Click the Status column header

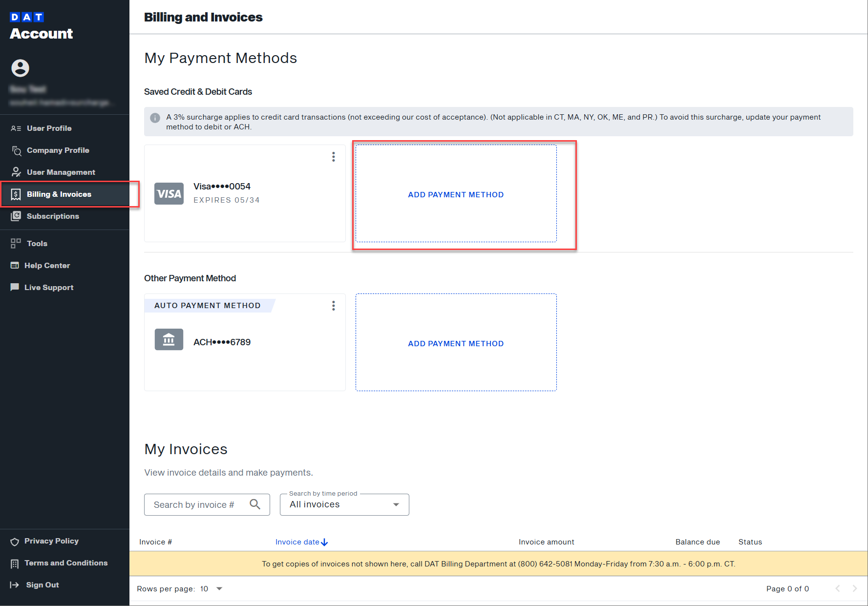click(750, 542)
